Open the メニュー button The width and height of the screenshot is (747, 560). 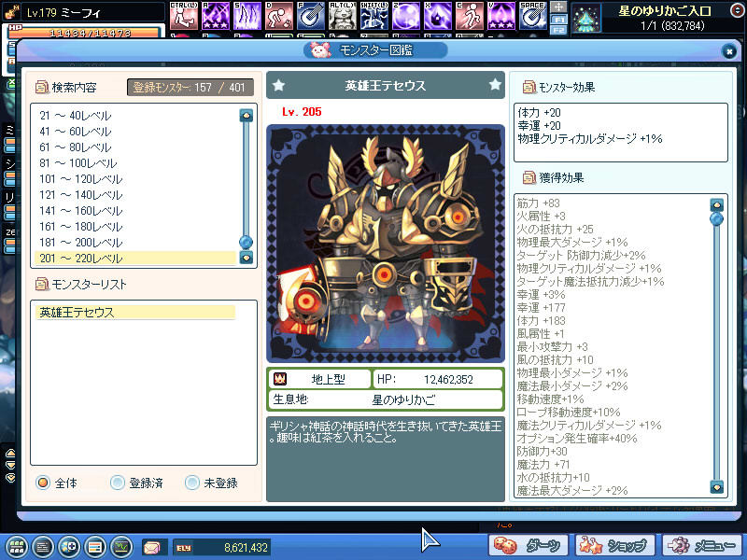[701, 546]
